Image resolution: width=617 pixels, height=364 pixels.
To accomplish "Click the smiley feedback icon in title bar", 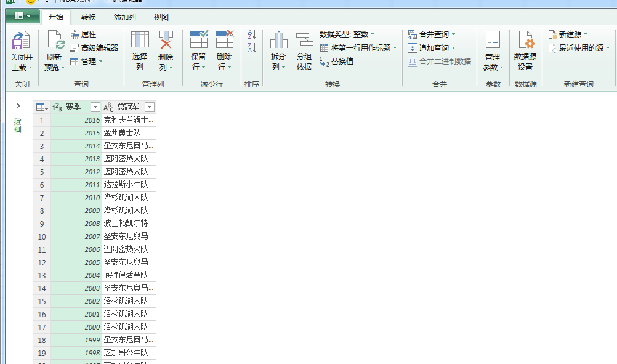I will (x=30, y=2).
